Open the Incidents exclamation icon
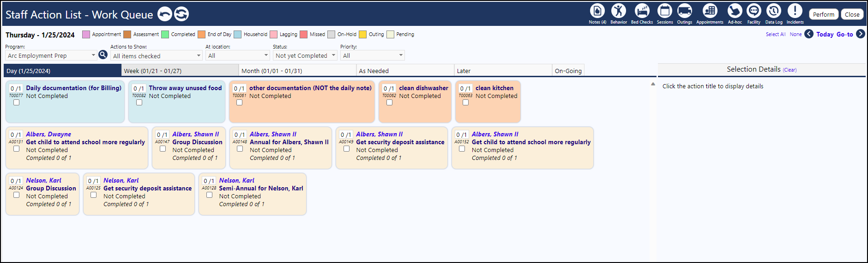The image size is (868, 263). [795, 11]
